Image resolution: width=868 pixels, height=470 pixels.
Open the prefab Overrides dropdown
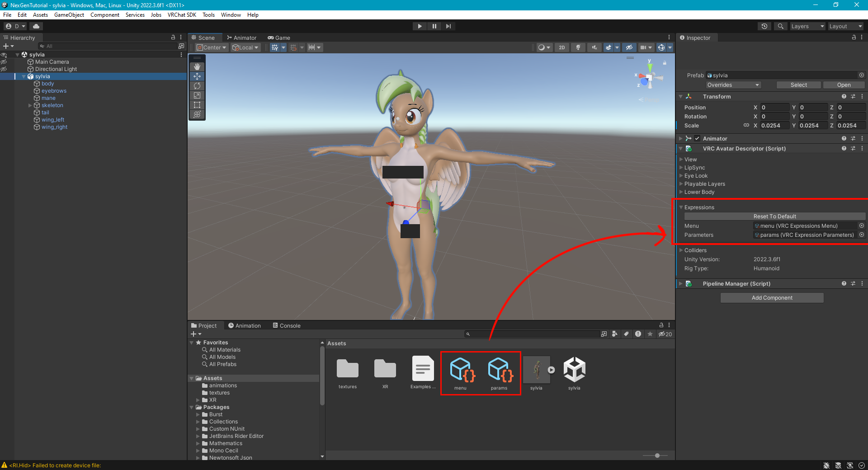pyautogui.click(x=733, y=85)
